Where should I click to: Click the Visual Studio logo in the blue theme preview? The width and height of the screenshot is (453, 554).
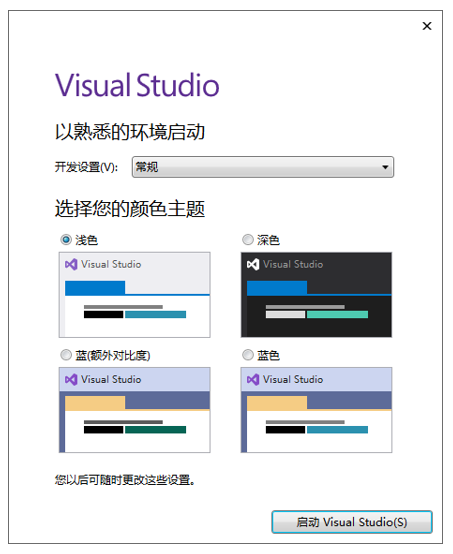tap(253, 380)
